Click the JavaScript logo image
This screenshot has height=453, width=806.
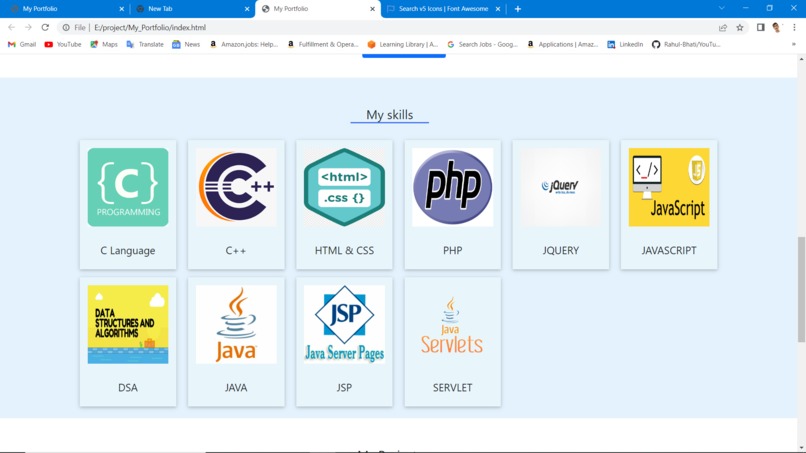[x=669, y=187]
